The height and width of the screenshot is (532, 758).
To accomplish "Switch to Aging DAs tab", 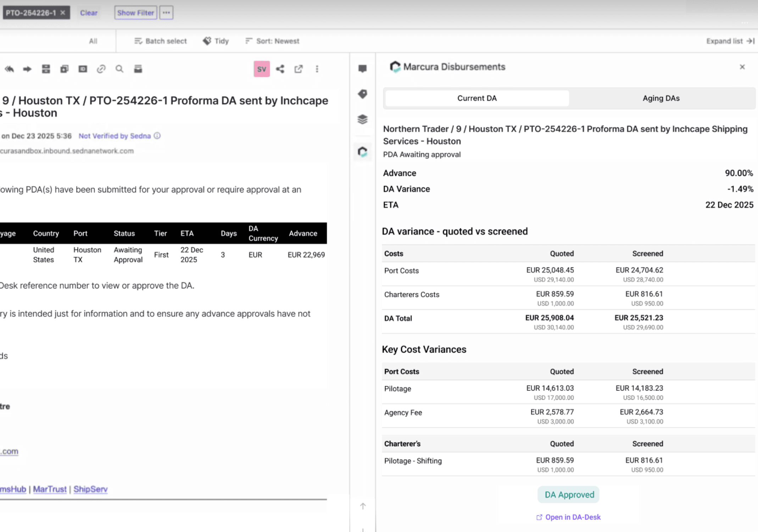I will click(661, 98).
